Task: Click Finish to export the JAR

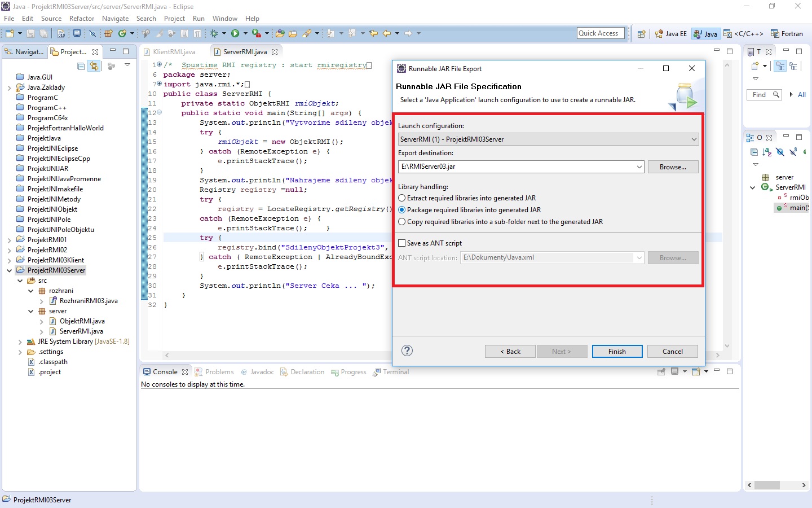Action: click(x=617, y=351)
